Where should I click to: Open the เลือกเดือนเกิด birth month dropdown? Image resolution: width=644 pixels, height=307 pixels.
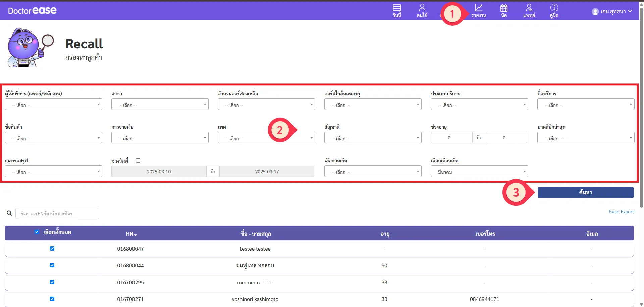click(479, 172)
